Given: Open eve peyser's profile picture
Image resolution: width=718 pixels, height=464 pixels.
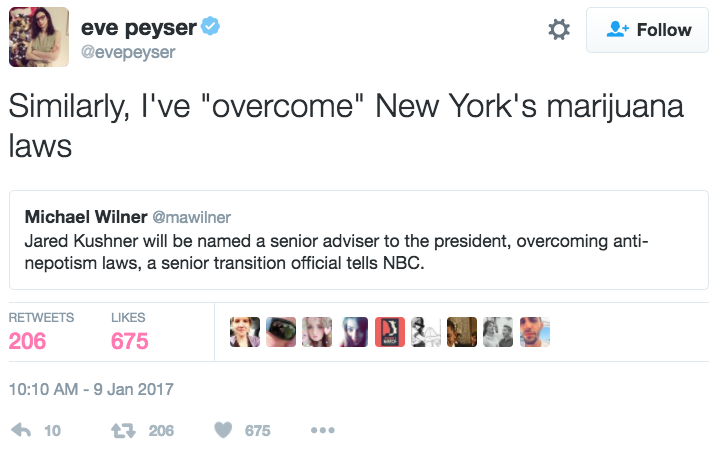Looking at the screenshot, I should [x=39, y=37].
